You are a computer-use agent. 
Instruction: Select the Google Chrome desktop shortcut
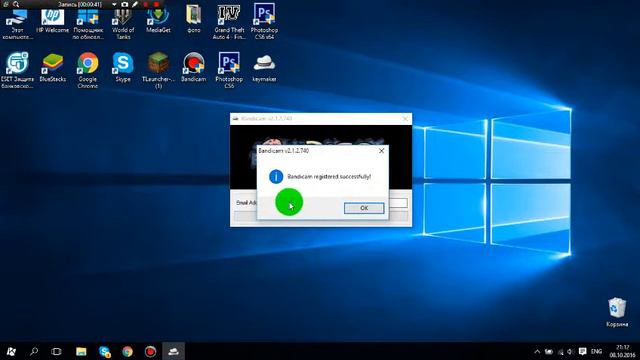[x=88, y=69]
